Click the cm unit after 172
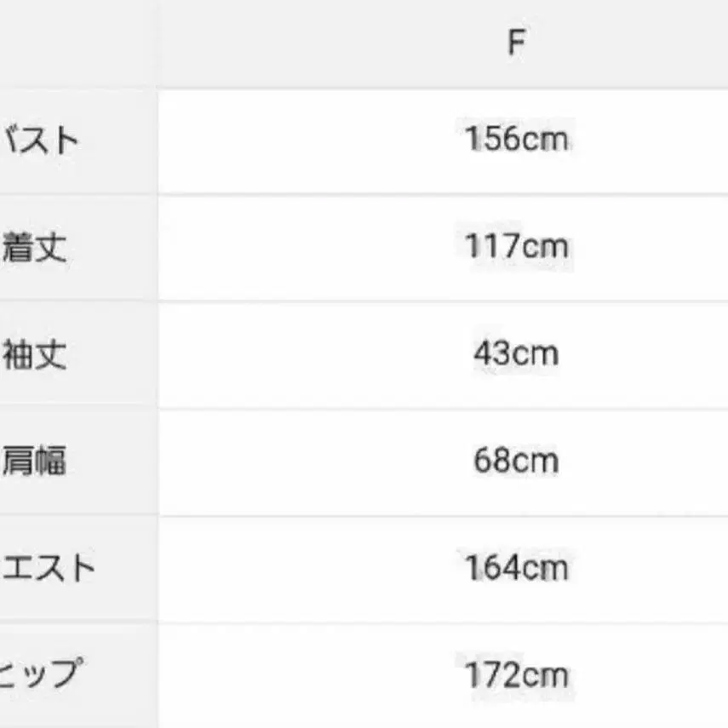This screenshot has height=728, width=728. pyautogui.click(x=545, y=675)
